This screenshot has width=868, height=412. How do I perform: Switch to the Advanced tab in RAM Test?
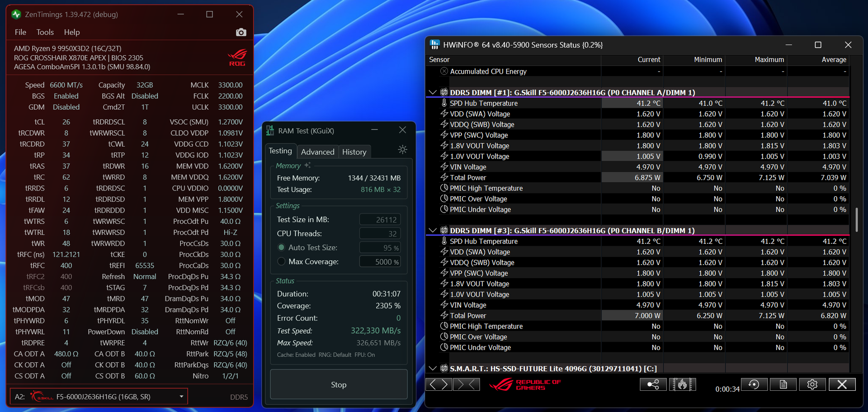[x=318, y=152]
